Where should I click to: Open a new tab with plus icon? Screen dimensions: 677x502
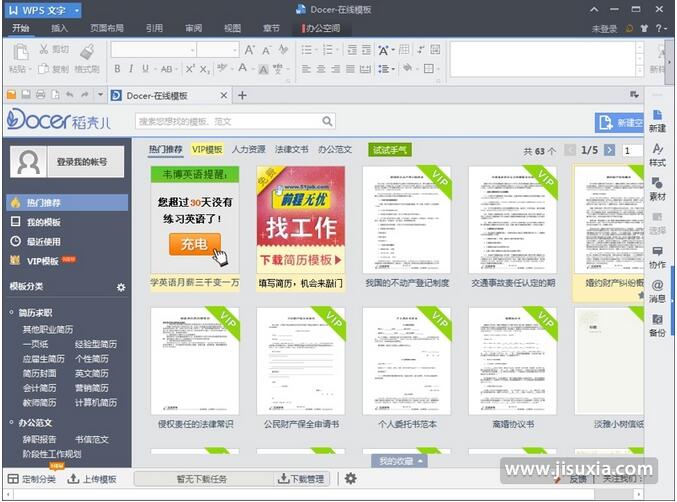(242, 95)
